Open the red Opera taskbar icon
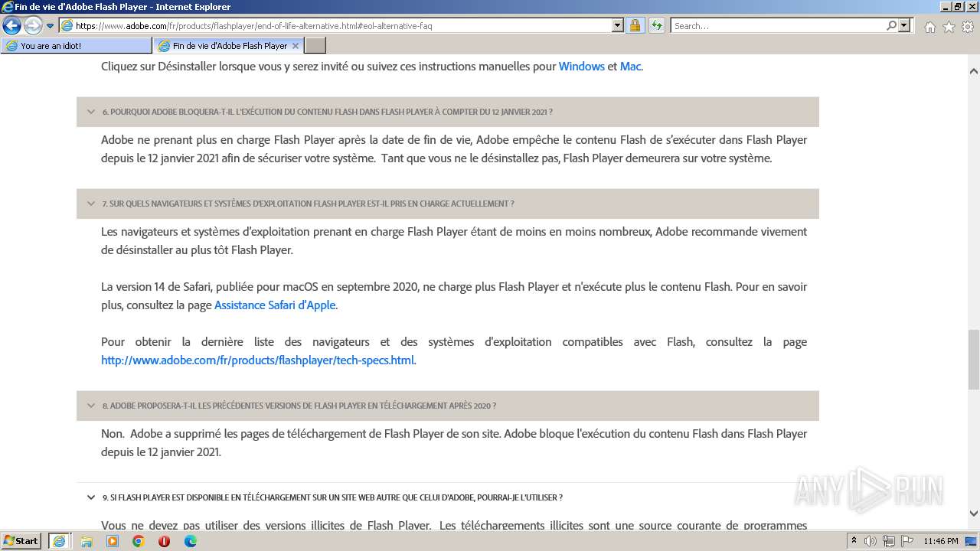The image size is (980, 551). (x=164, y=541)
